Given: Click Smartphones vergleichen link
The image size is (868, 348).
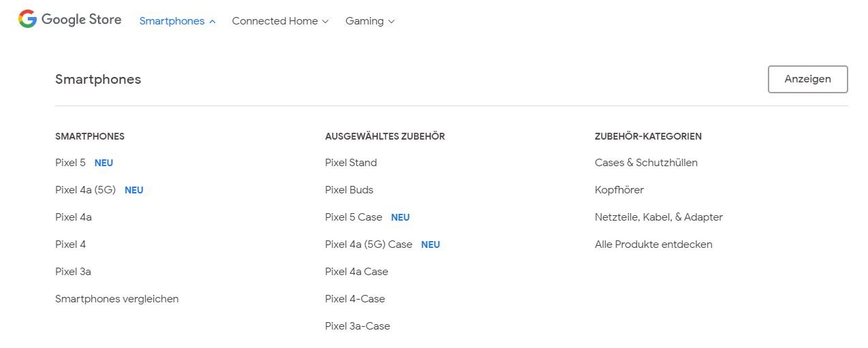Looking at the screenshot, I should (x=117, y=299).
